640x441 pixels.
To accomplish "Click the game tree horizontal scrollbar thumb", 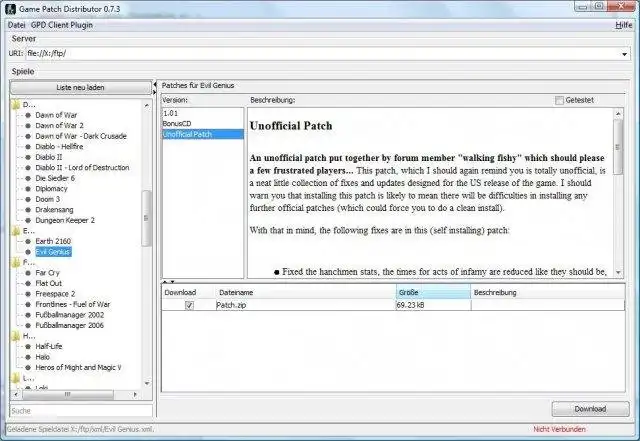I will (68, 394).
